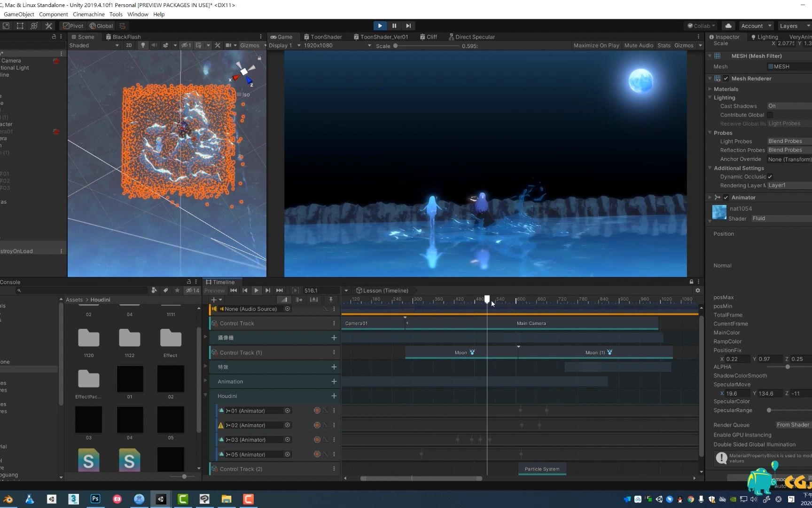Viewport: 812px width, 508px height.
Task: Expand the Materials section in Inspector
Action: [x=710, y=89]
